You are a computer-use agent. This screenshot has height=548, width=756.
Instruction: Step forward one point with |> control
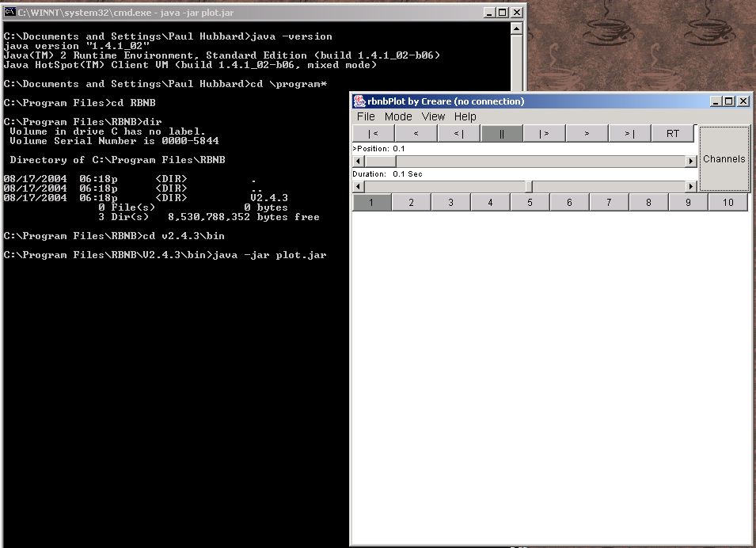(544, 133)
